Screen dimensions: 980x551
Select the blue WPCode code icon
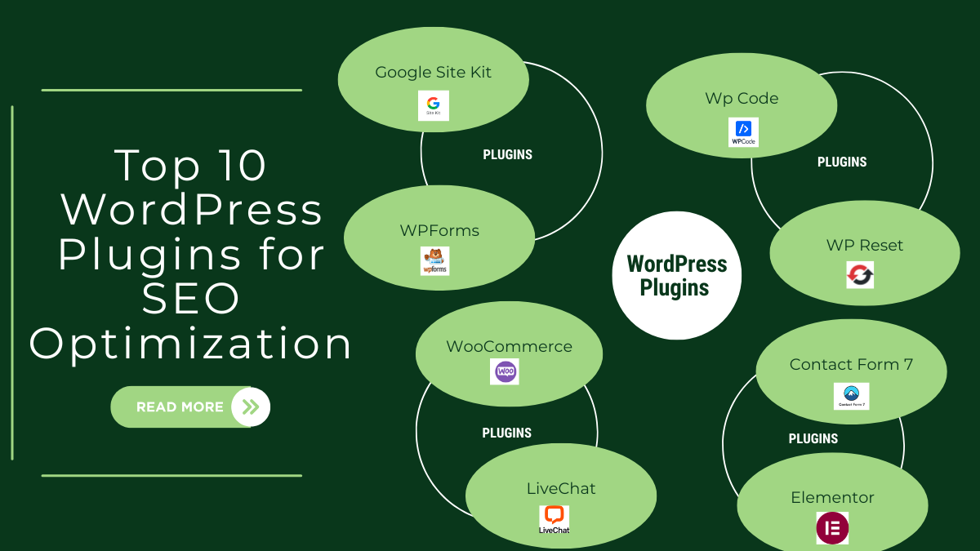coord(743,131)
